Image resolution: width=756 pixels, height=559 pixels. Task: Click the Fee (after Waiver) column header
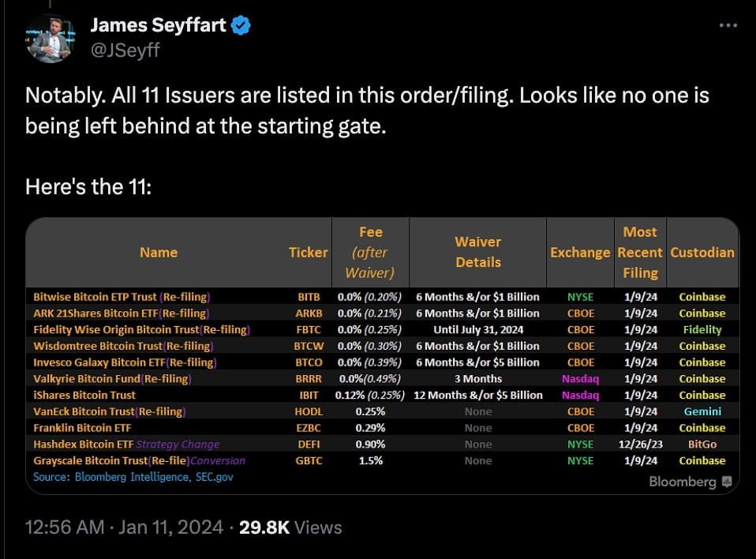(370, 252)
